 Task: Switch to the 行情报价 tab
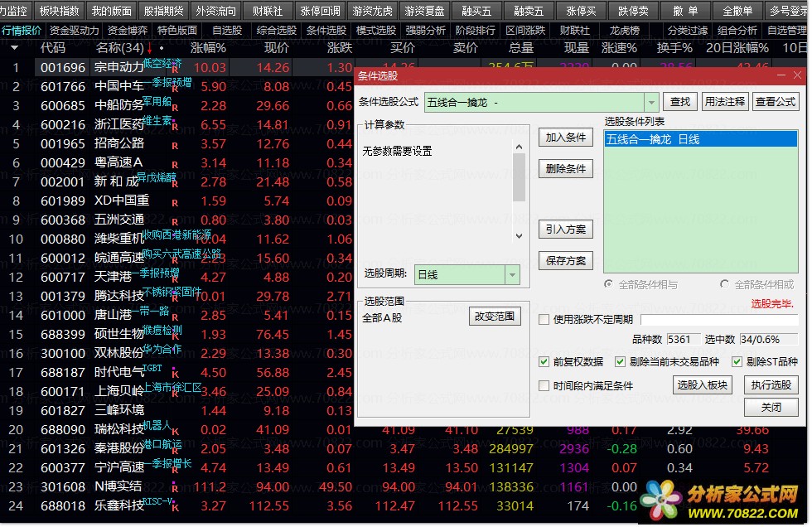[22, 31]
